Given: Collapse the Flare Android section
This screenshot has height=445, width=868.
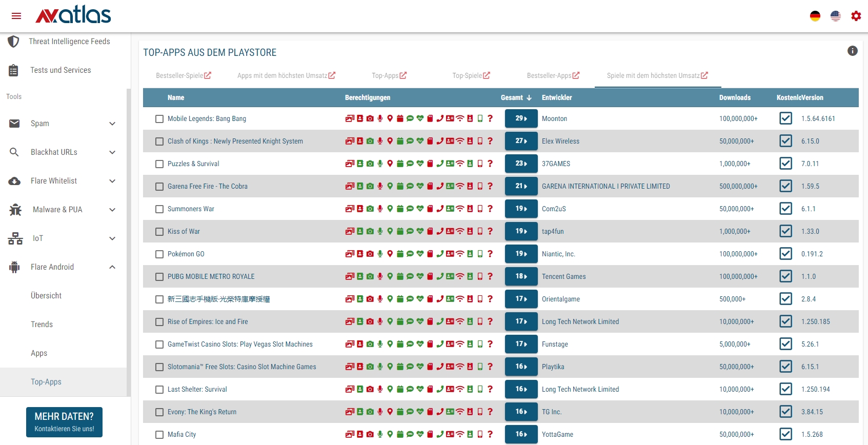Looking at the screenshot, I should (x=112, y=267).
